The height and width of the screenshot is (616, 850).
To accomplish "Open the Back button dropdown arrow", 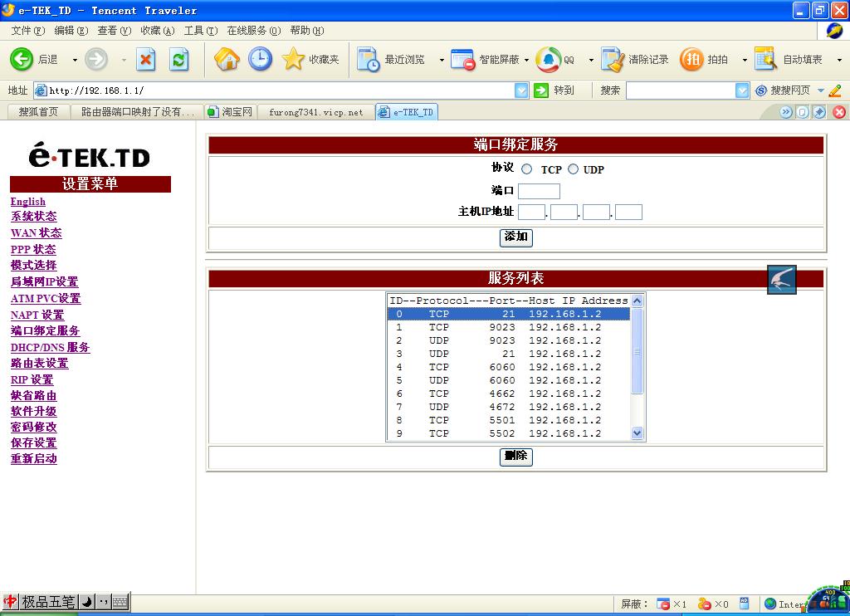I will point(75,60).
